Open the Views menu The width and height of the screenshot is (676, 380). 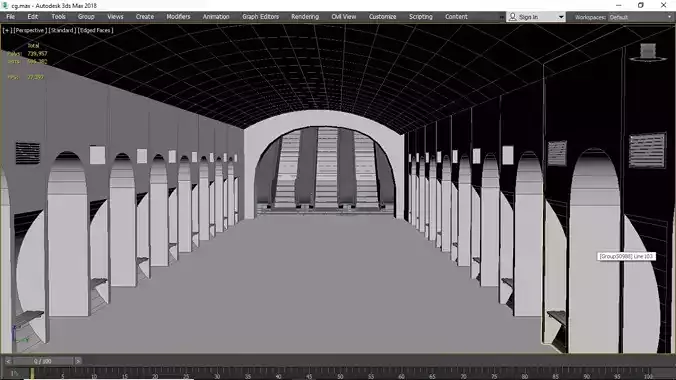(x=115, y=17)
